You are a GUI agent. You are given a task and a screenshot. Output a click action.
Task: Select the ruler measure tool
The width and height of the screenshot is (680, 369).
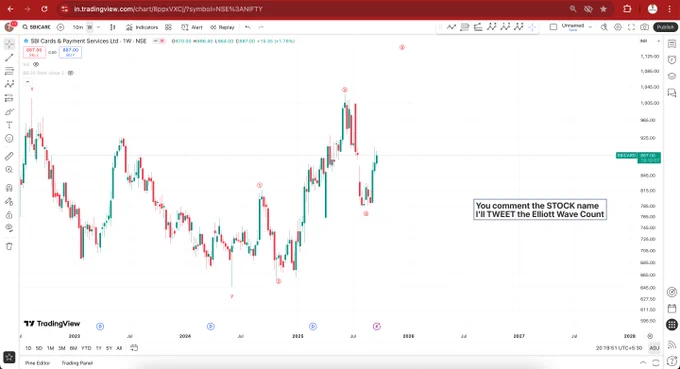pos(9,156)
